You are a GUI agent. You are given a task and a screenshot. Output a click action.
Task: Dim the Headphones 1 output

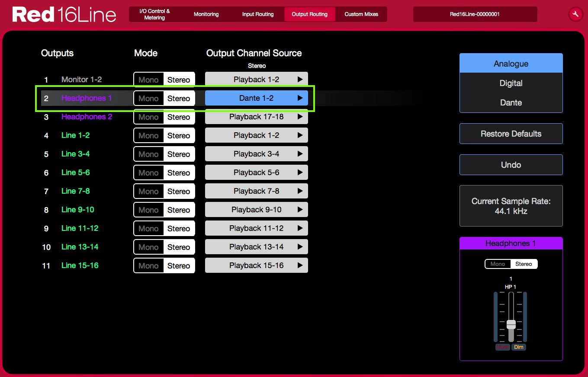point(519,347)
